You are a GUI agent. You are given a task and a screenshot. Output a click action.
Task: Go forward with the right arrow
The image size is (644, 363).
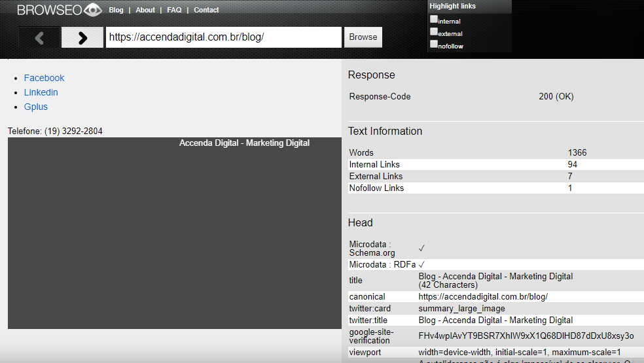pos(82,38)
